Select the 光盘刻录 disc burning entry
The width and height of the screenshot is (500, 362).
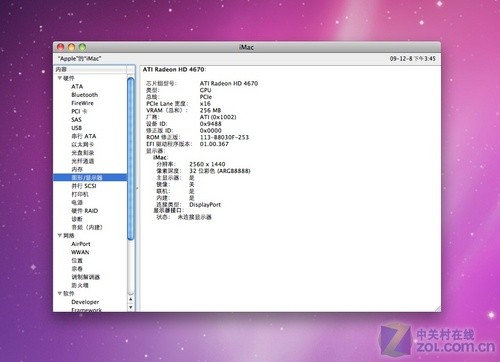click(83, 153)
